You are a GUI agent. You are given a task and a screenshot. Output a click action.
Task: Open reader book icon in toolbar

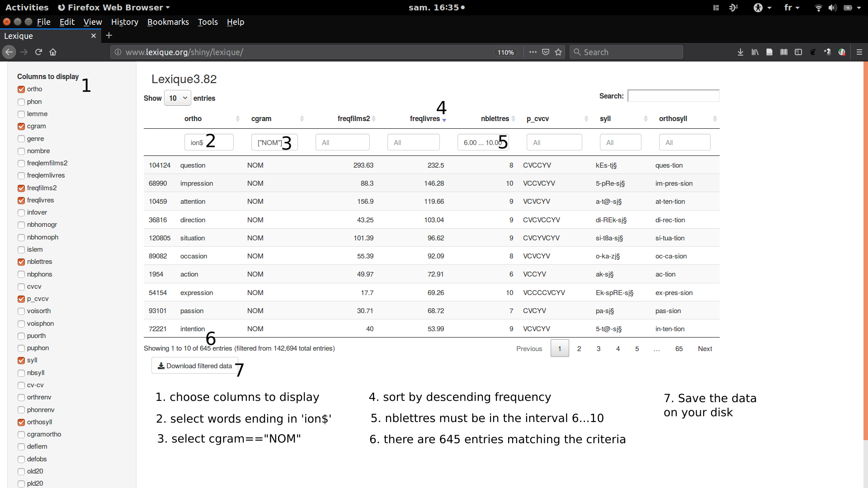784,52
